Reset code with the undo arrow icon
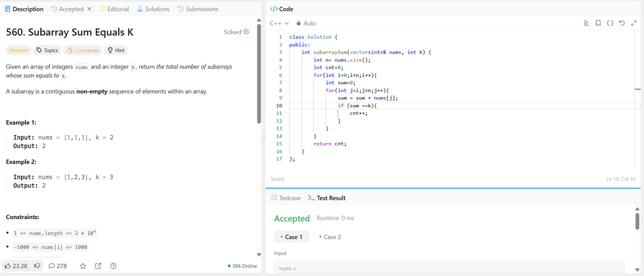The image size is (644, 276). pos(623,23)
